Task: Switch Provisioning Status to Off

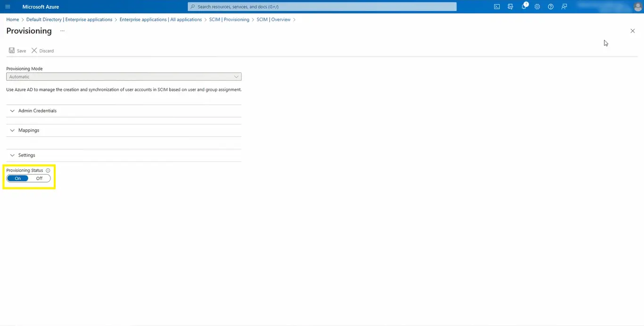Action: pyautogui.click(x=39, y=178)
